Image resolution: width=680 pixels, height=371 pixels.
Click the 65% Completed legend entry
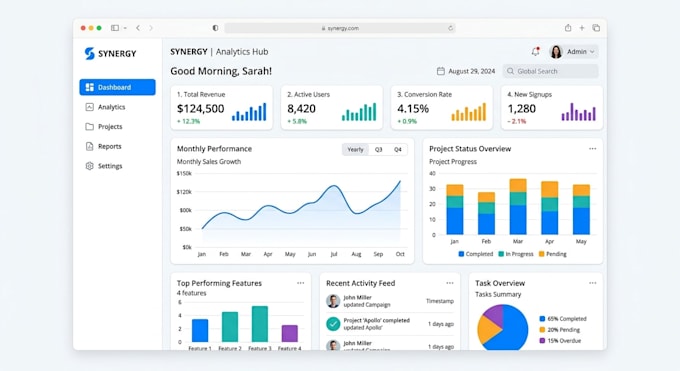(x=563, y=318)
